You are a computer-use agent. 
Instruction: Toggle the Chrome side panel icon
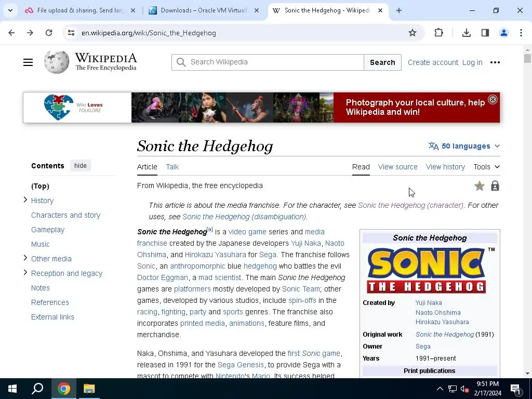point(485,33)
